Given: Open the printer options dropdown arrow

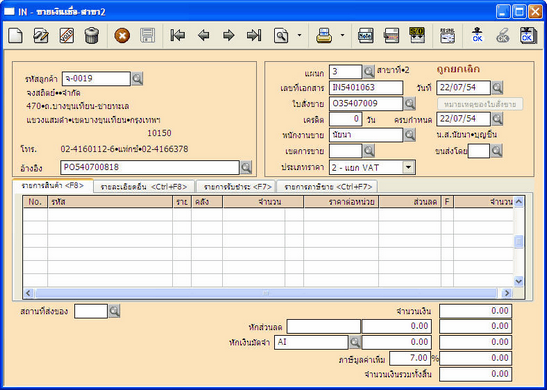Looking at the screenshot, I should click(342, 35).
